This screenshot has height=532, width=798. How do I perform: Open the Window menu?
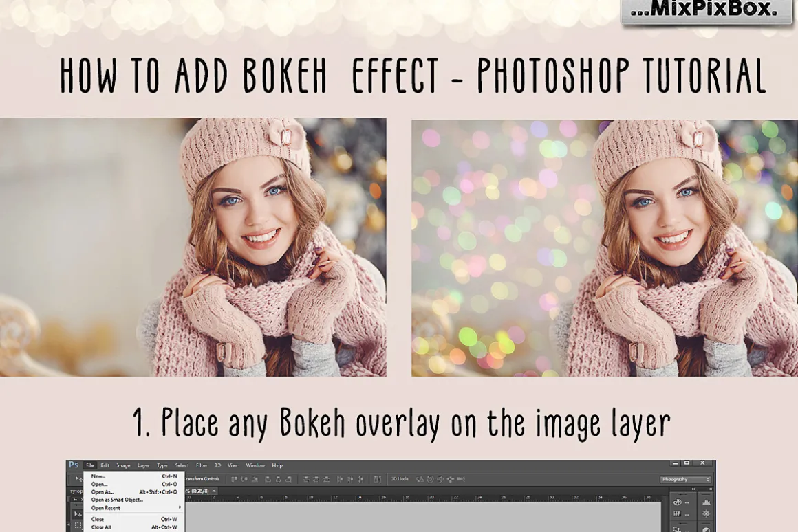[255, 465]
